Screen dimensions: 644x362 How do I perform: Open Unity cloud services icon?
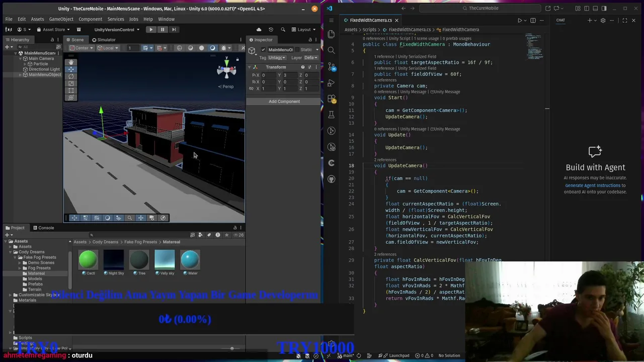point(259,29)
